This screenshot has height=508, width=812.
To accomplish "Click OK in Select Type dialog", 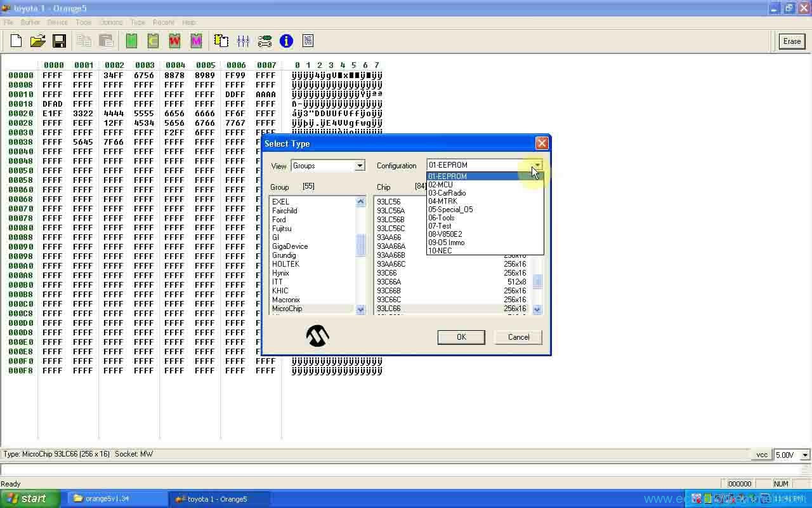I will (461, 337).
